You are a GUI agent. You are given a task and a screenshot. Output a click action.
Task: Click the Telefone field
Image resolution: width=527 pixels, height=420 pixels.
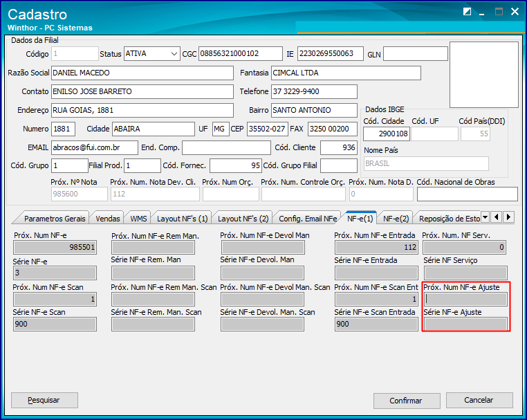314,91
